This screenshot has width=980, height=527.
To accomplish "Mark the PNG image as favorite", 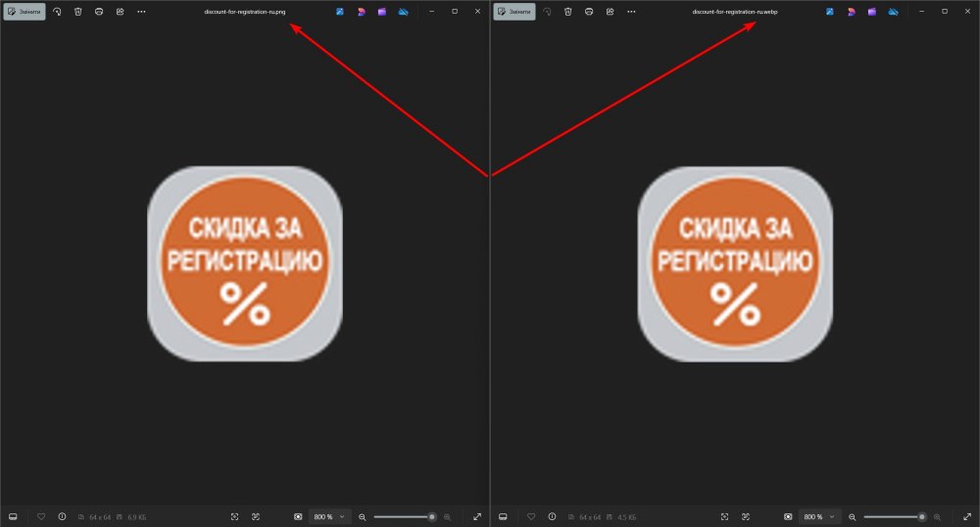I will [41, 516].
